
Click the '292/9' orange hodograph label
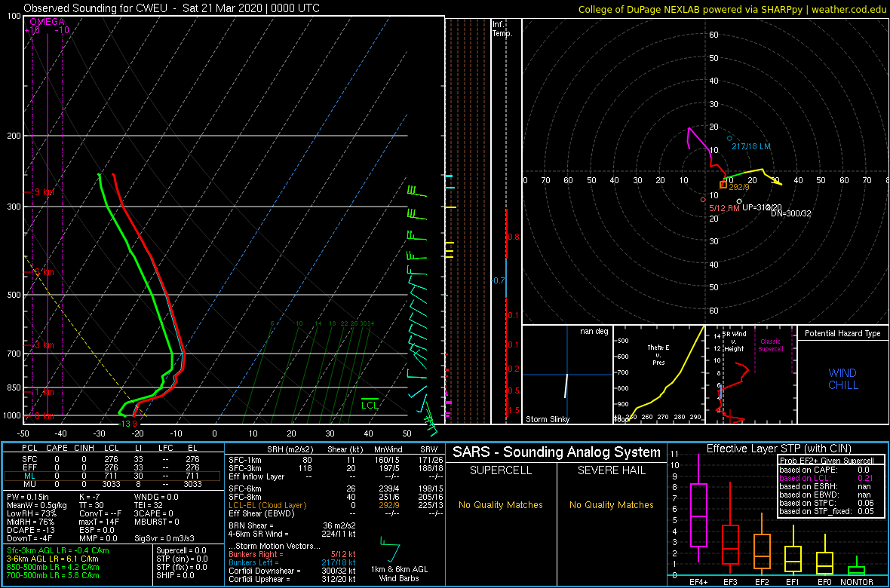point(738,186)
